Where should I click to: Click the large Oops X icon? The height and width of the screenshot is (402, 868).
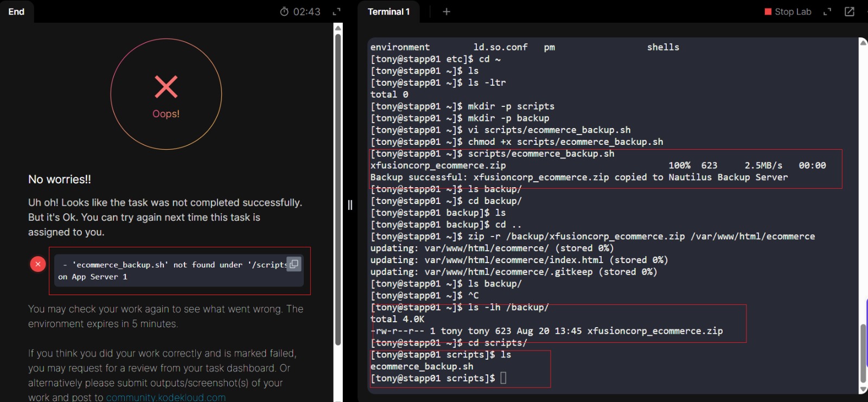pos(166,87)
